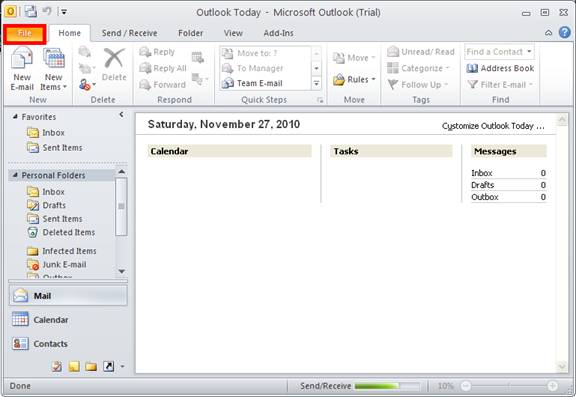Image resolution: width=576 pixels, height=397 pixels.
Task: Click the Ignore conversation icon
Action: click(85, 52)
